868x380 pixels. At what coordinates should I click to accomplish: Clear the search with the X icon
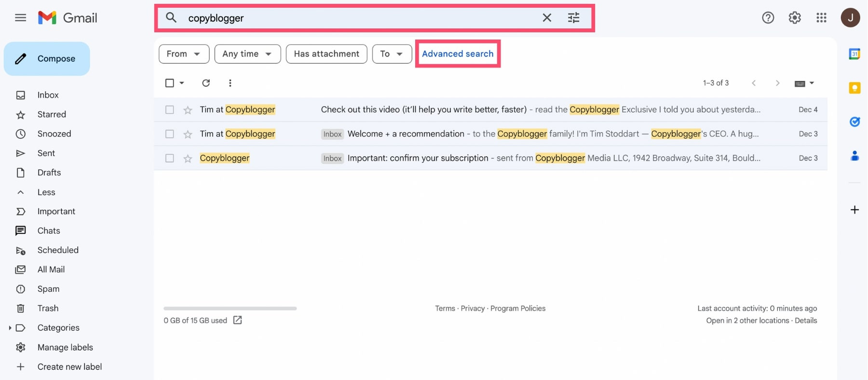547,18
